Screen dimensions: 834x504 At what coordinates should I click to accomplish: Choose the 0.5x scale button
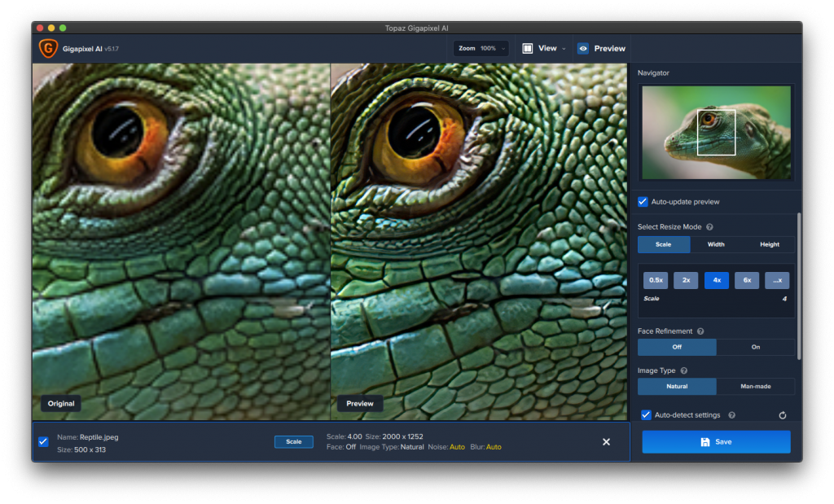pyautogui.click(x=656, y=280)
